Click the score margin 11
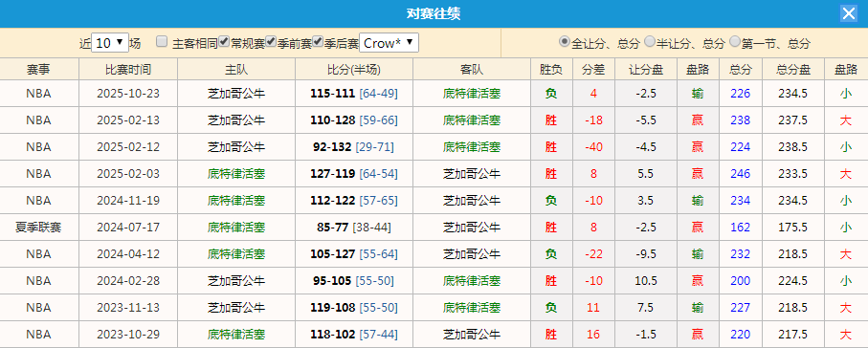 click(593, 307)
